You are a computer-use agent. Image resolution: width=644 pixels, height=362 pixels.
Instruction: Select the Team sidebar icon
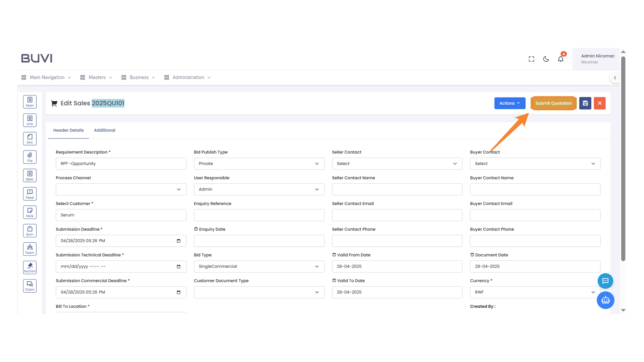(x=30, y=249)
